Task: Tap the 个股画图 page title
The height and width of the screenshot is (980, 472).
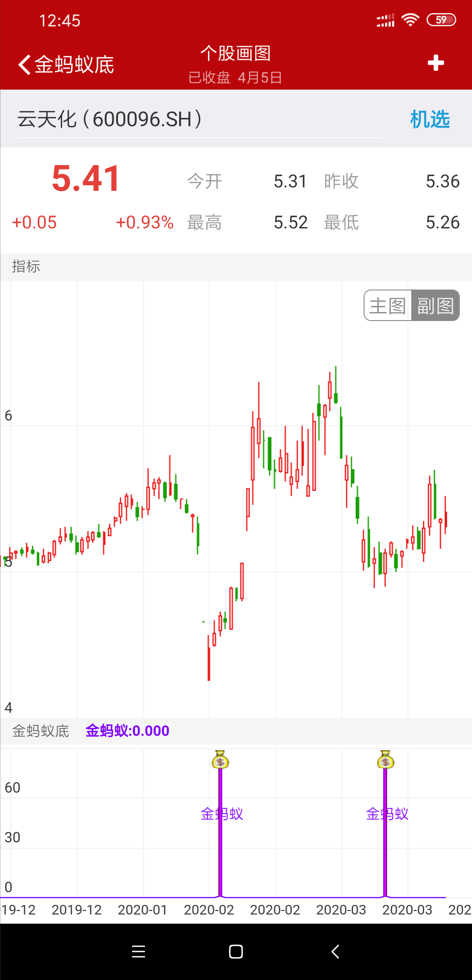Action: [236, 54]
